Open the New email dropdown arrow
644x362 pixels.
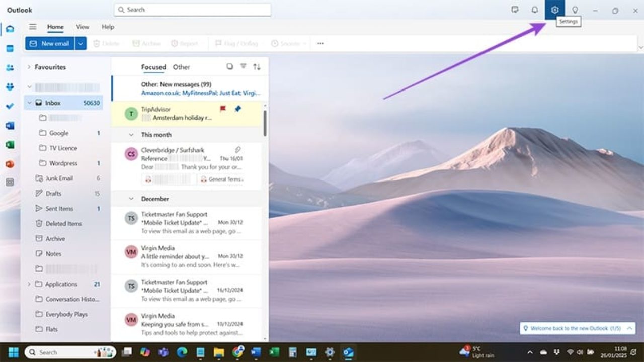(x=80, y=43)
